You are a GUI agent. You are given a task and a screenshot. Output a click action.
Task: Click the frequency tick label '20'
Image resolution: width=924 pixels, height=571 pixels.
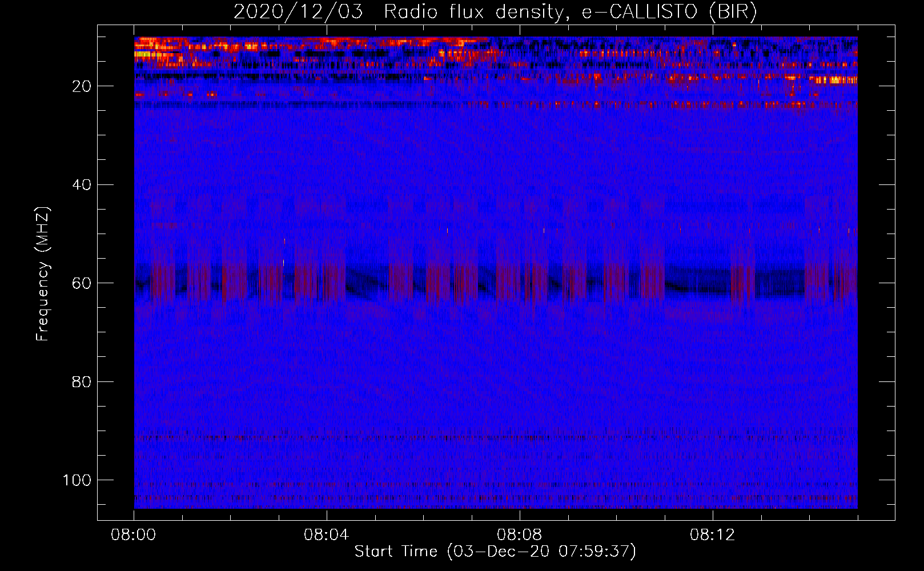click(x=82, y=86)
